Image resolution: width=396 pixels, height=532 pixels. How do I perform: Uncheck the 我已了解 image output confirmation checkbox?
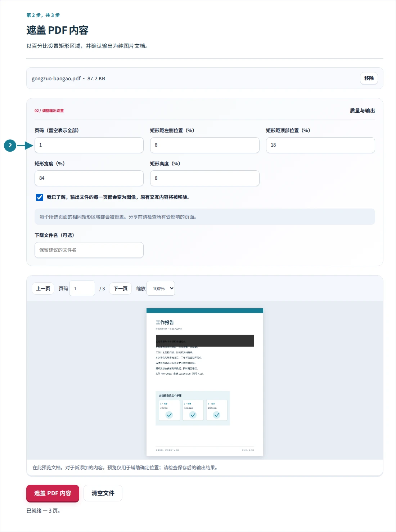tap(40, 197)
